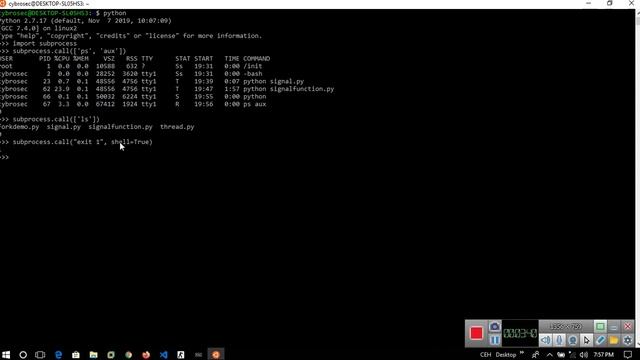Open Task View from the taskbar
Screen dimensions: 640x360
40,355
